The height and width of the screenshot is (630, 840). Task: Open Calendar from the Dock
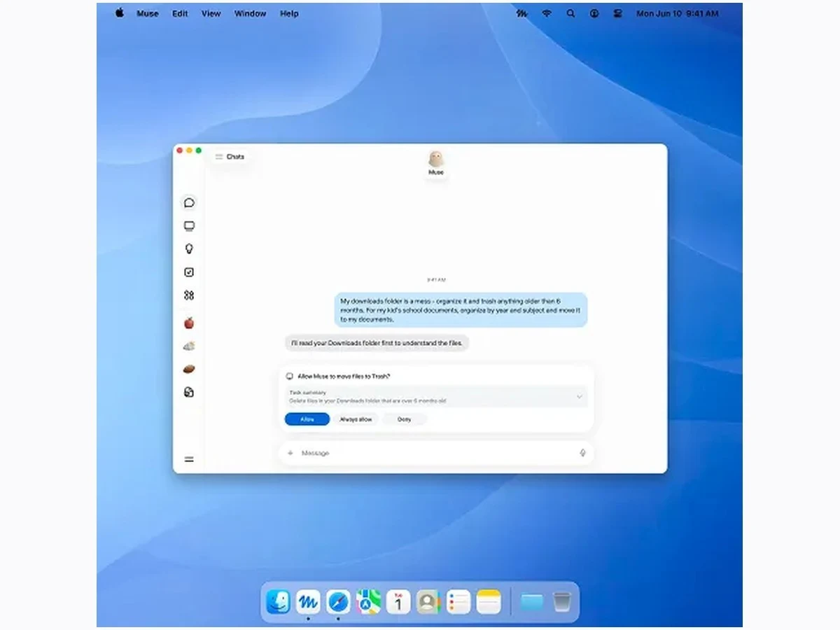point(398,601)
